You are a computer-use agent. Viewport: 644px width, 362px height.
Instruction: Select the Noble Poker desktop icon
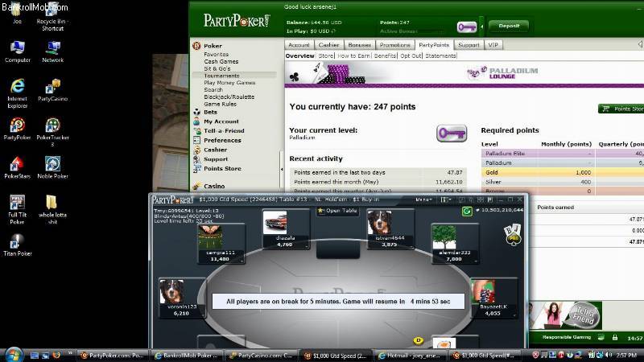pos(52,167)
